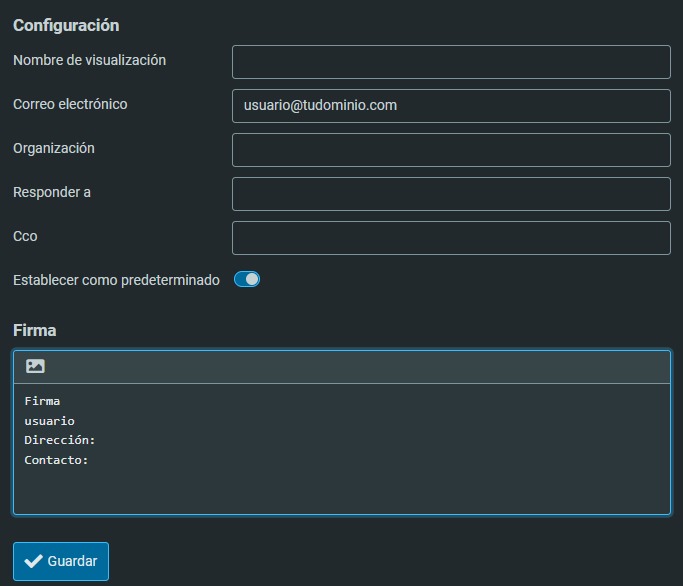Select the Organización text box
Screen dimensions: 683x586
[451, 150]
